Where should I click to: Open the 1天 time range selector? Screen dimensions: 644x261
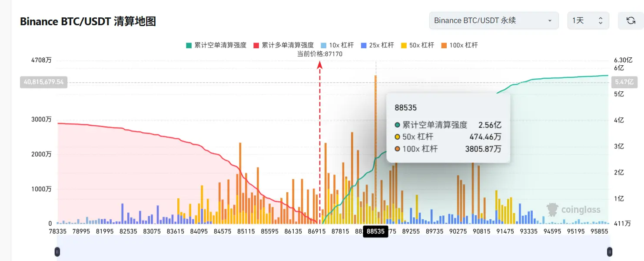coord(588,20)
